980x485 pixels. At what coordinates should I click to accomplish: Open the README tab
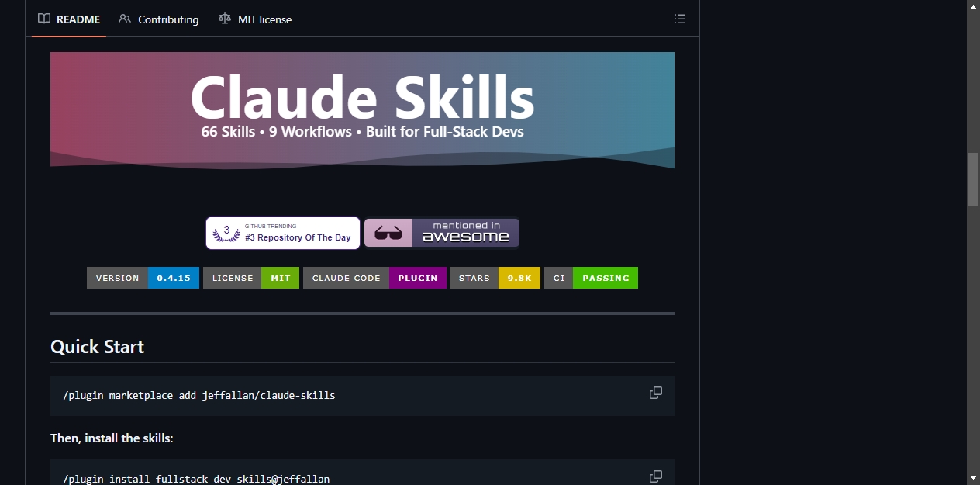tap(69, 19)
